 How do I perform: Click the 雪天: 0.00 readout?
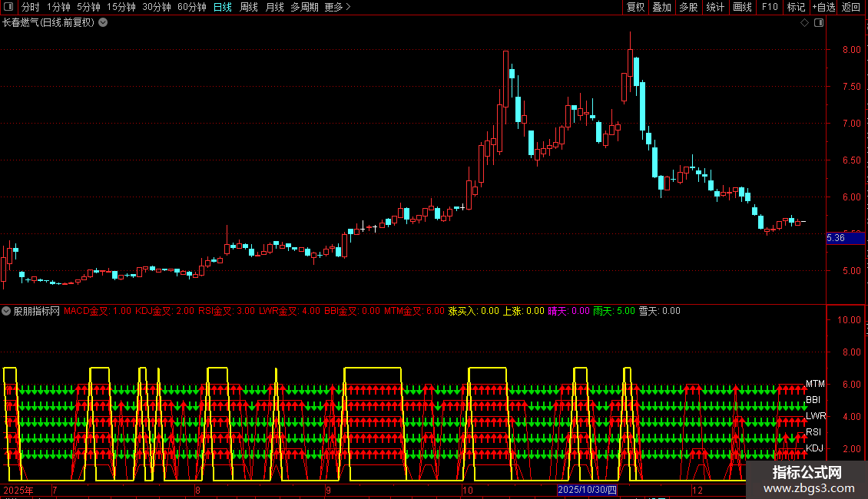click(659, 311)
